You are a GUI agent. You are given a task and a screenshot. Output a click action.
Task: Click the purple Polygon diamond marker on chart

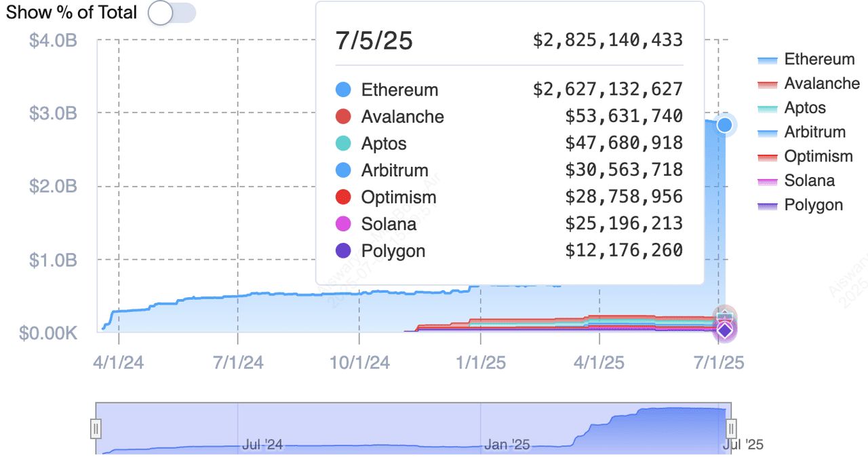click(x=725, y=330)
